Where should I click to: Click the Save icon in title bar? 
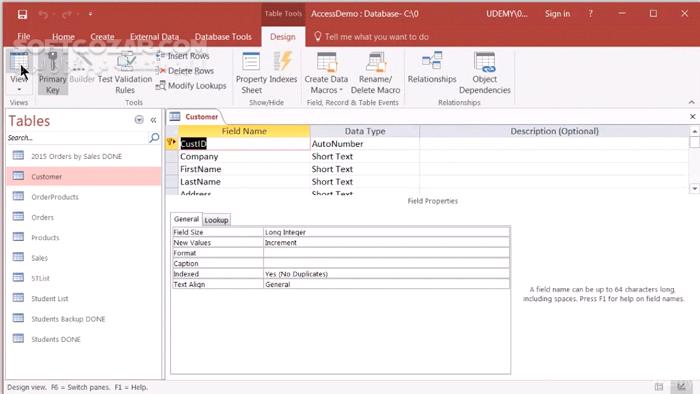[22, 15]
